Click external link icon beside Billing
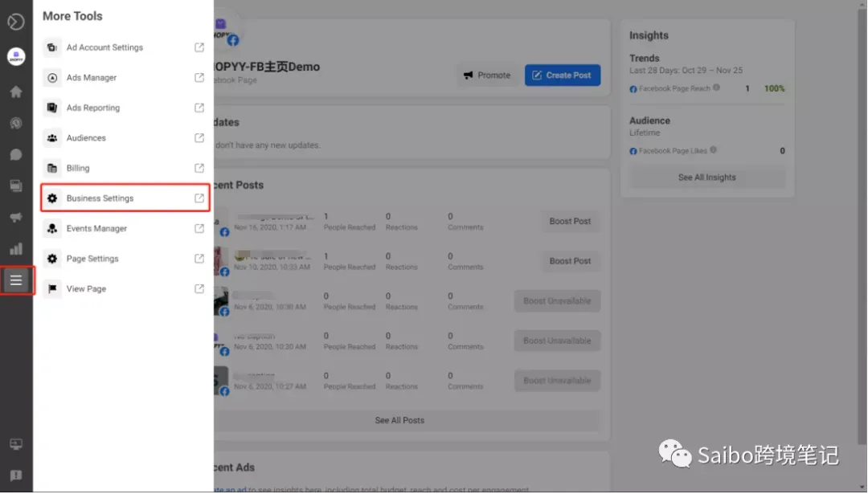The height and width of the screenshot is (494, 868). [x=199, y=168]
